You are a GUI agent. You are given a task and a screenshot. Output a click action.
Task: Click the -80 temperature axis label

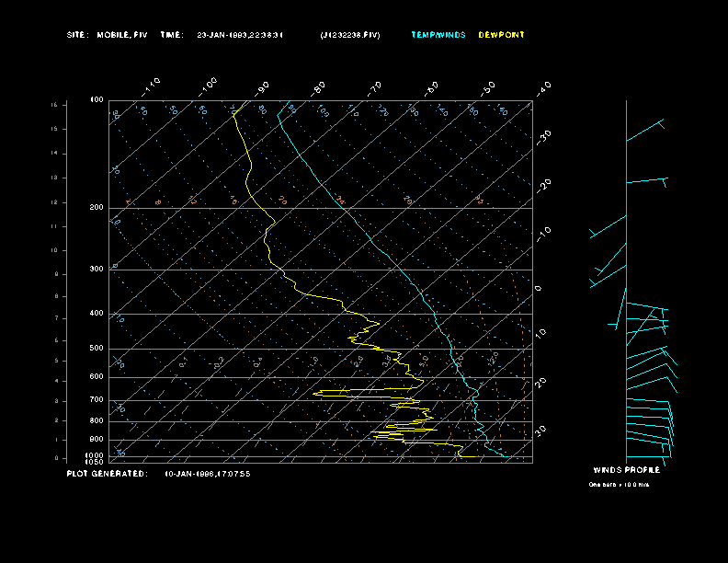point(317,88)
